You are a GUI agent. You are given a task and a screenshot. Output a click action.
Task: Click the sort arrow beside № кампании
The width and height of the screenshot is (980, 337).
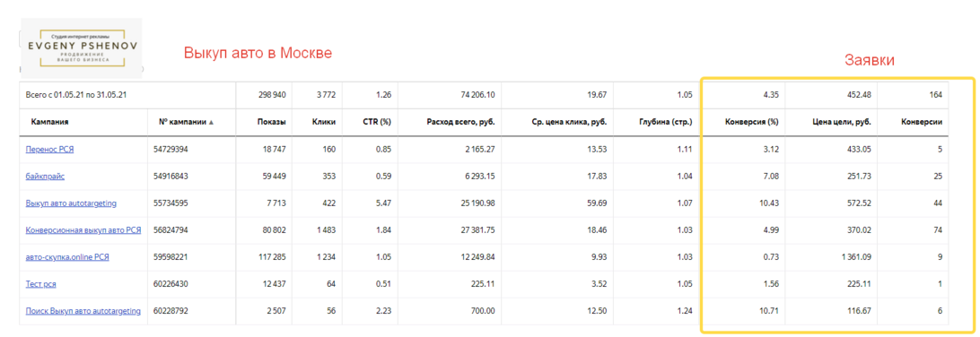pos(211,122)
